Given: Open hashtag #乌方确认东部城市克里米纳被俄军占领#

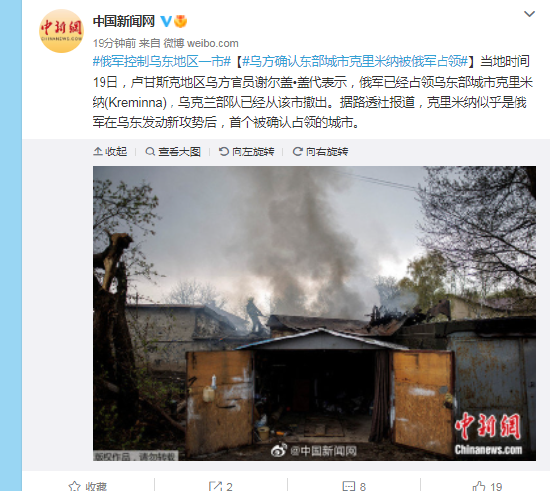Looking at the screenshot, I should tap(355, 61).
